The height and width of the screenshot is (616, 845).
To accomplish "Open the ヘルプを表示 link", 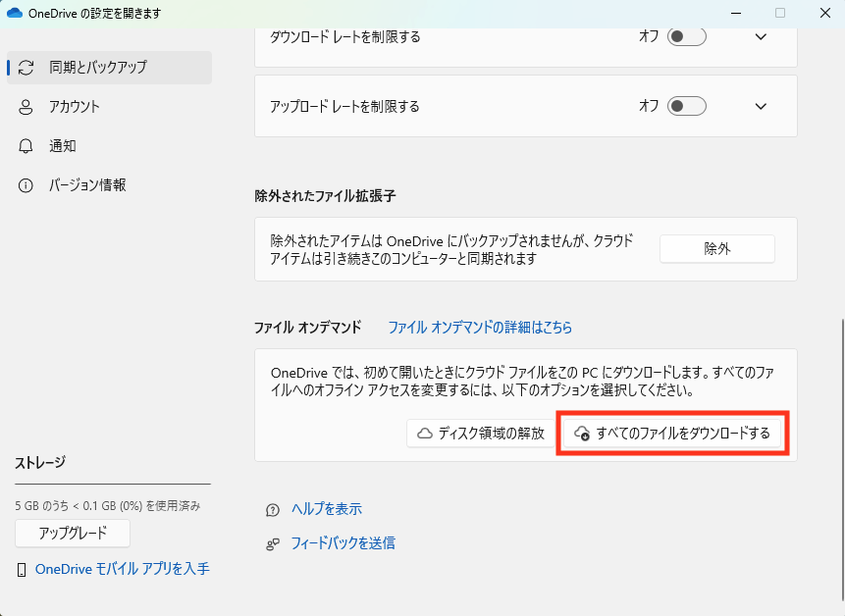I will click(x=327, y=509).
